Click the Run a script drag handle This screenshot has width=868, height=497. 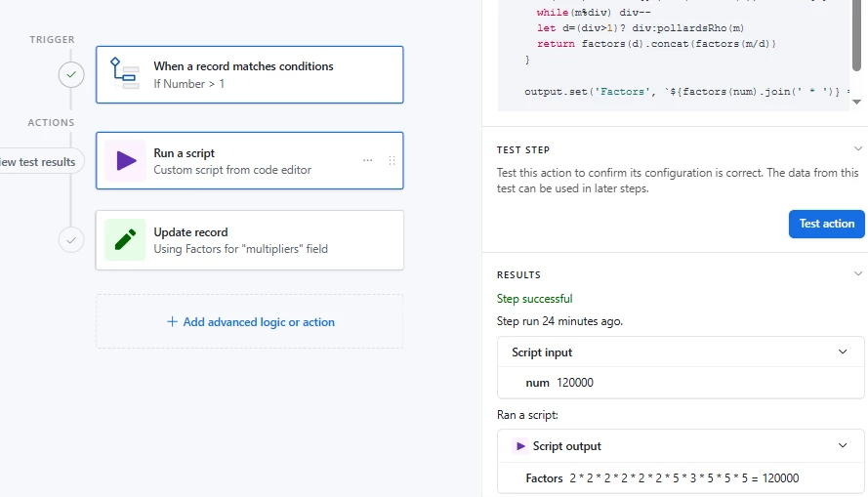click(392, 160)
